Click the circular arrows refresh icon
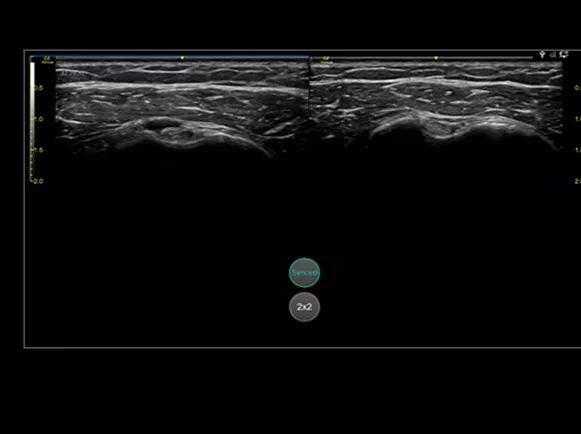This screenshot has width=581, height=434. [564, 54]
